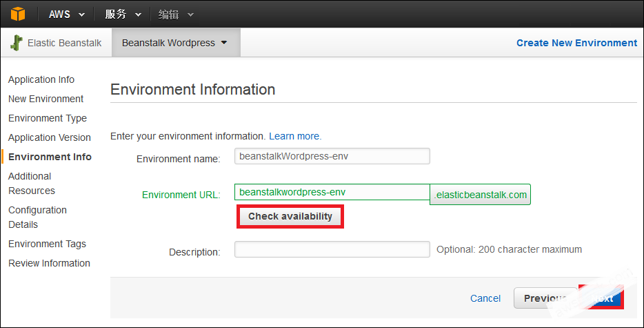
Task: Click Create New Environment link
Action: (x=576, y=43)
